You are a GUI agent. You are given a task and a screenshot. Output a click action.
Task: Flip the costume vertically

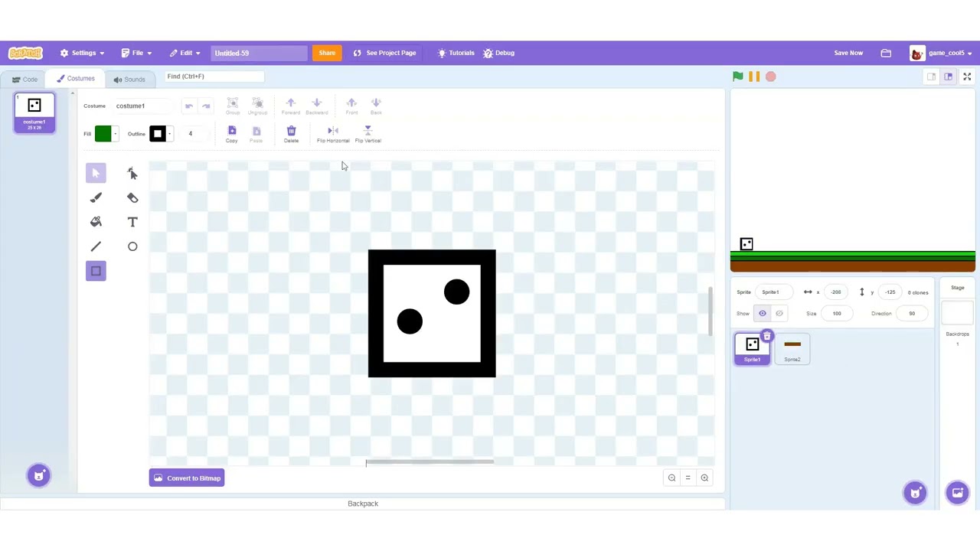(x=367, y=134)
